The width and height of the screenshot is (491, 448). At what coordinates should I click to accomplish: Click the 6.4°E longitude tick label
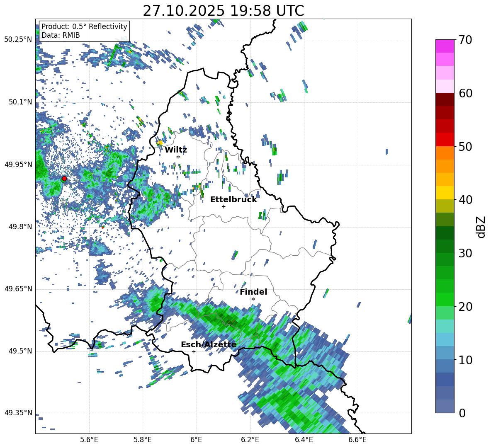pos(304,440)
